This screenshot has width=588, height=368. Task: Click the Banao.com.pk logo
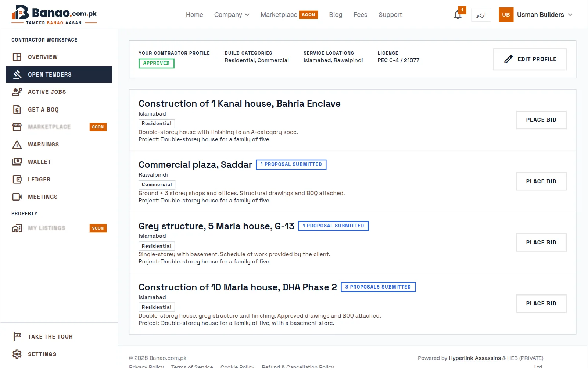point(54,15)
